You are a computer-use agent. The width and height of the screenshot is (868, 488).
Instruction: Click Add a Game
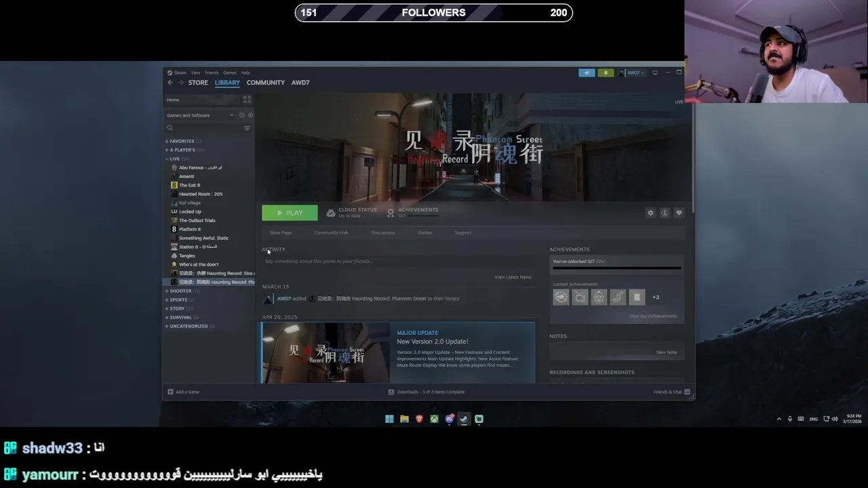click(184, 392)
